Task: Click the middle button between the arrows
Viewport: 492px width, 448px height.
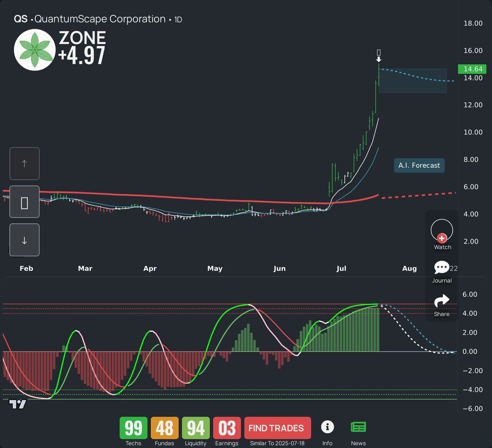Action: pos(24,202)
